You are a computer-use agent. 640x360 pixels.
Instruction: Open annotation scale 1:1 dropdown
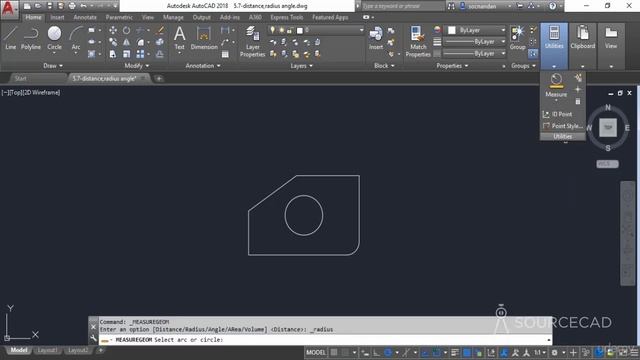click(x=540, y=352)
